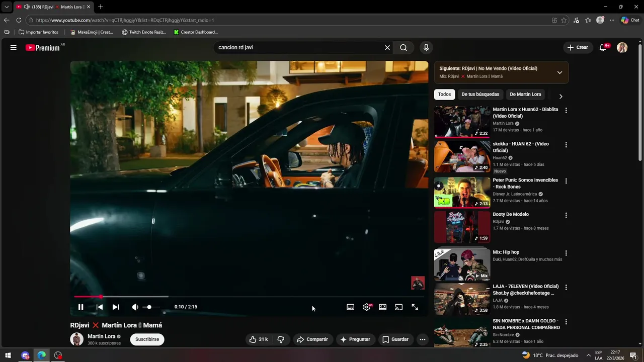Open Diablita video thumbnail
Viewport: 644px width, 362px height.
click(x=462, y=122)
